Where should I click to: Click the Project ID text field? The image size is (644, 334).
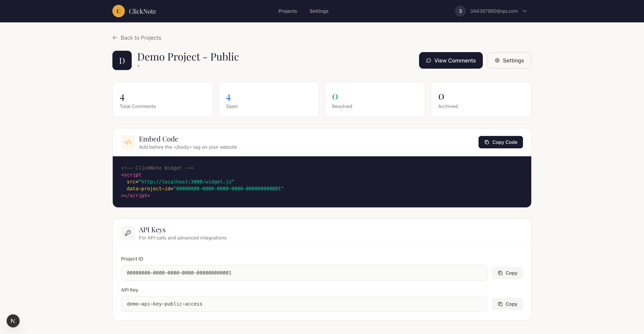(304, 273)
